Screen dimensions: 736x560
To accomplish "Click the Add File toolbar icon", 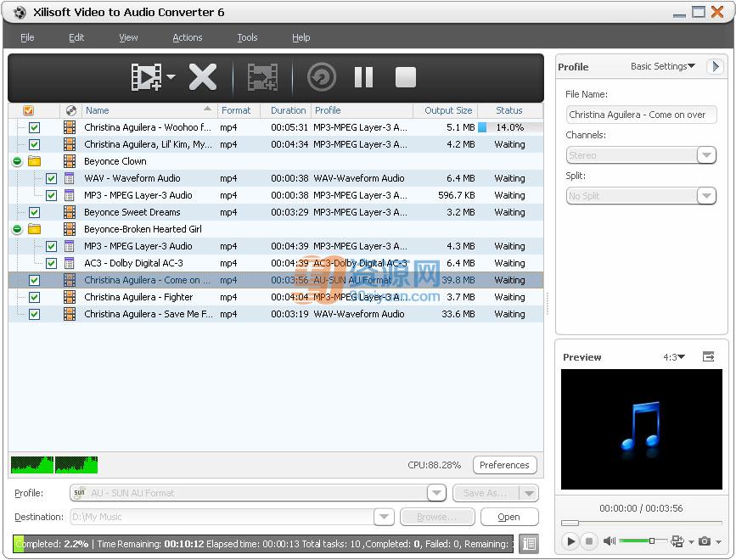I will point(146,77).
